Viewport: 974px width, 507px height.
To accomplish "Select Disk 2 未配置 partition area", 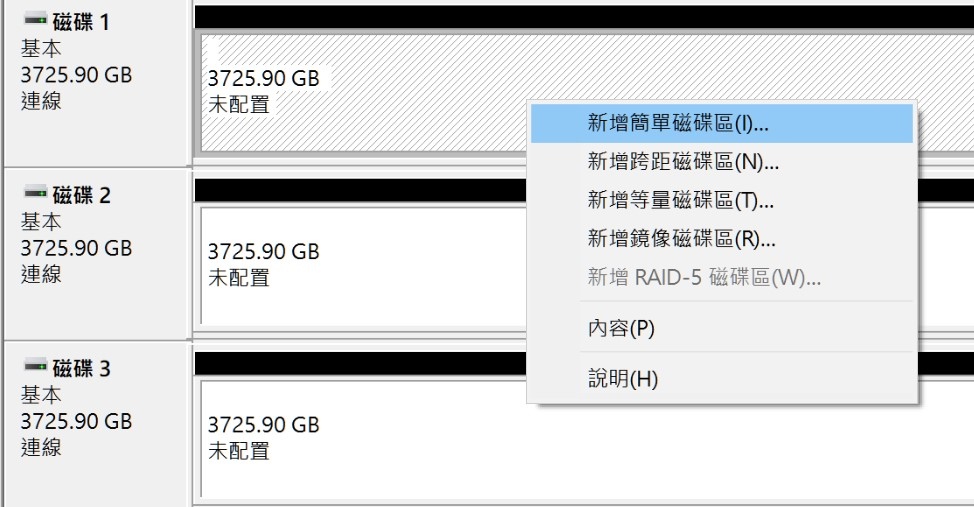I will click(x=360, y=265).
